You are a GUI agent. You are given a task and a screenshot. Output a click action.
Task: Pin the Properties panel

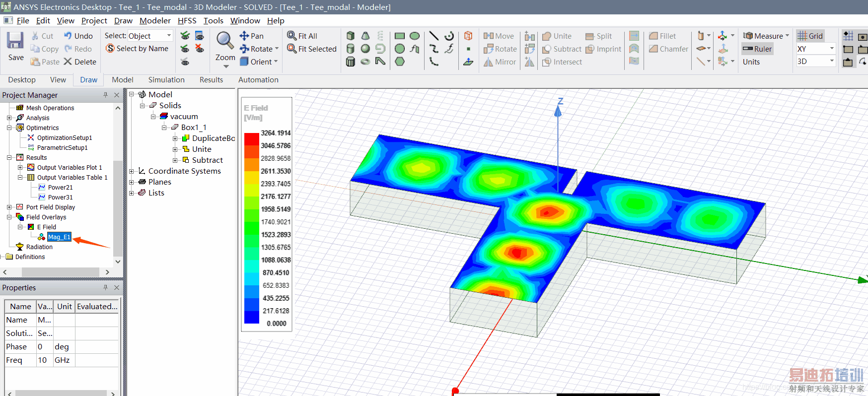pyautogui.click(x=105, y=287)
